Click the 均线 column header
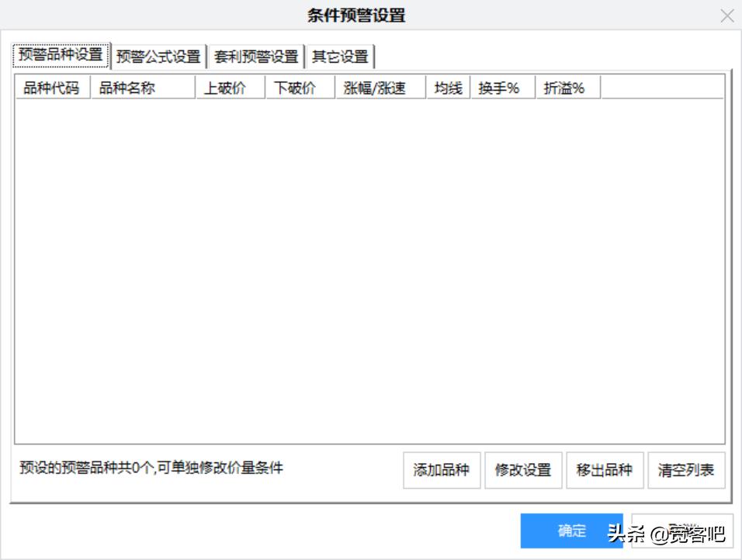Image resolution: width=742 pixels, height=560 pixels. click(447, 88)
